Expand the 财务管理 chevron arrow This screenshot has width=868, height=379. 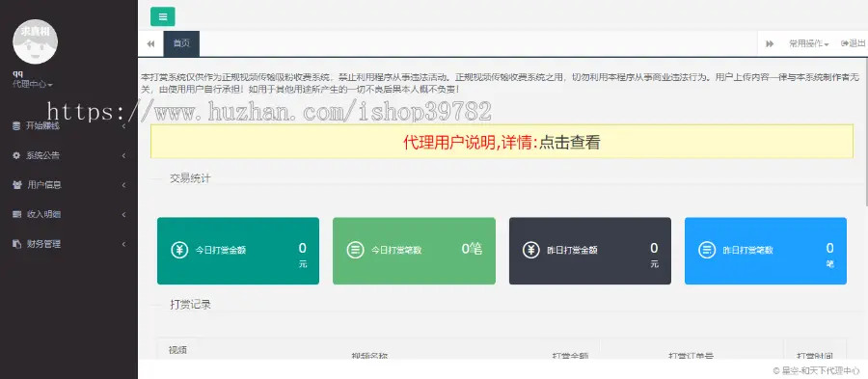(x=123, y=243)
